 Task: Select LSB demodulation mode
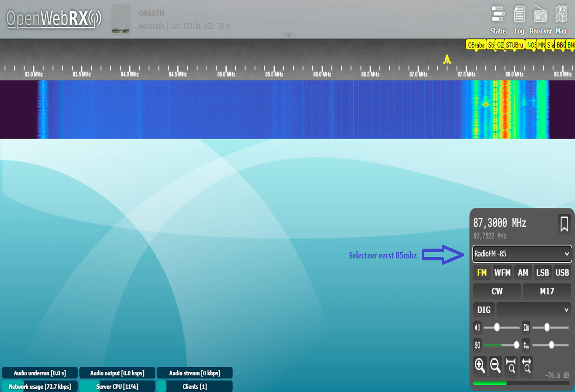point(542,272)
